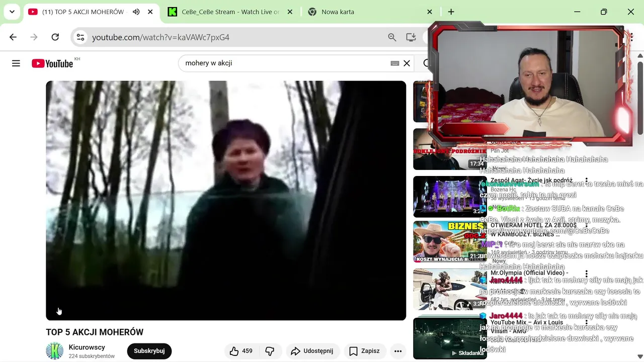644x362 pixels.
Task: Open the 17:34 Pan Jot video thumbnail
Action: click(450, 149)
